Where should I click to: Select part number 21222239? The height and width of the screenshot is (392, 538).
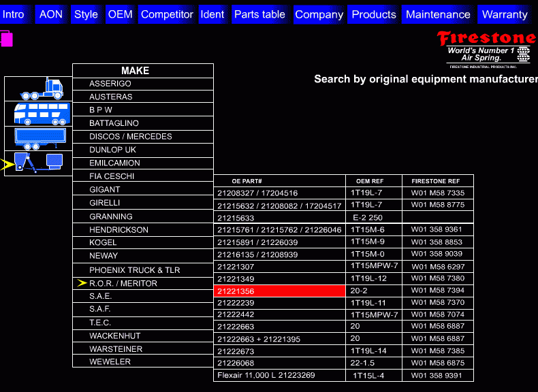click(x=279, y=303)
